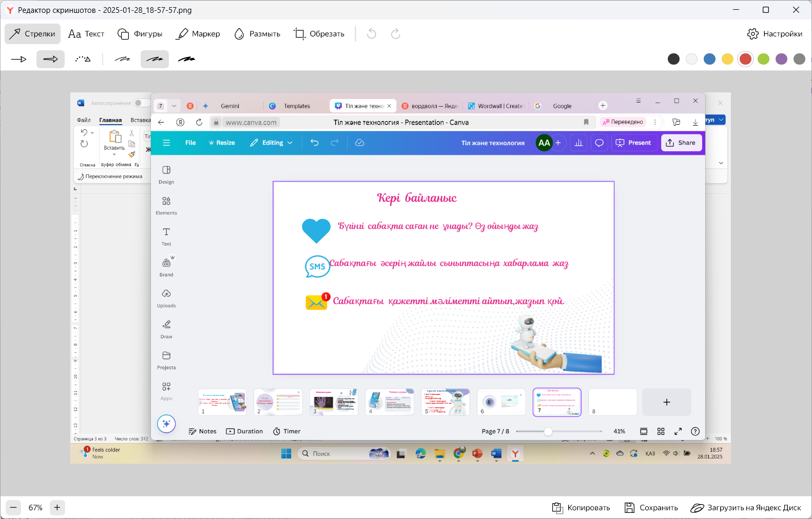Click the Сохранить save button
The width and height of the screenshot is (812, 519).
[651, 508]
